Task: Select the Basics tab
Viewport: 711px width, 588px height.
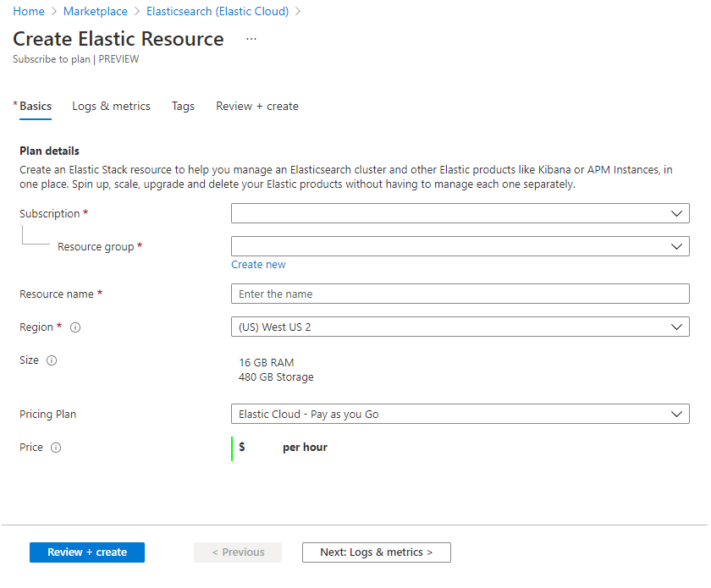Action: click(x=36, y=107)
